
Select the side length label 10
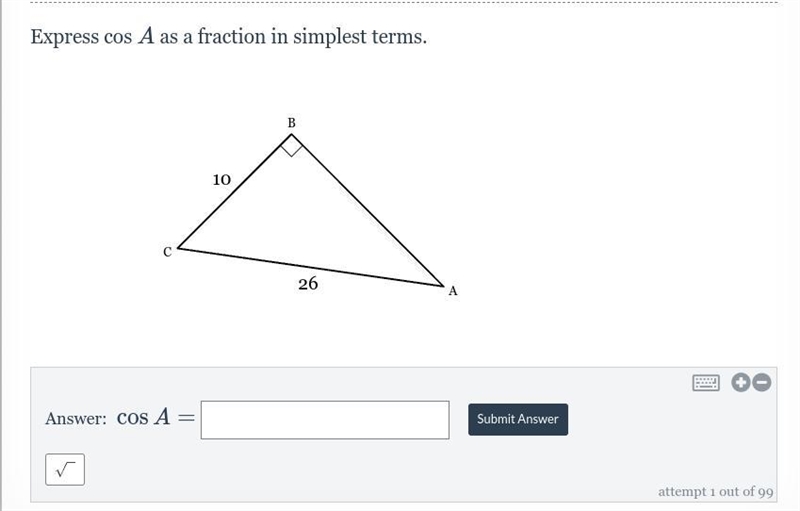pos(221,180)
